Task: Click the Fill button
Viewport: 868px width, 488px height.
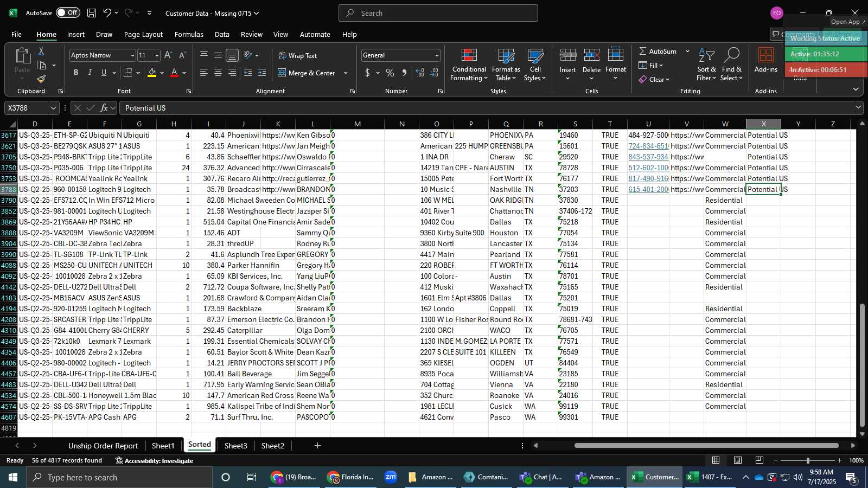Action: [x=651, y=65]
